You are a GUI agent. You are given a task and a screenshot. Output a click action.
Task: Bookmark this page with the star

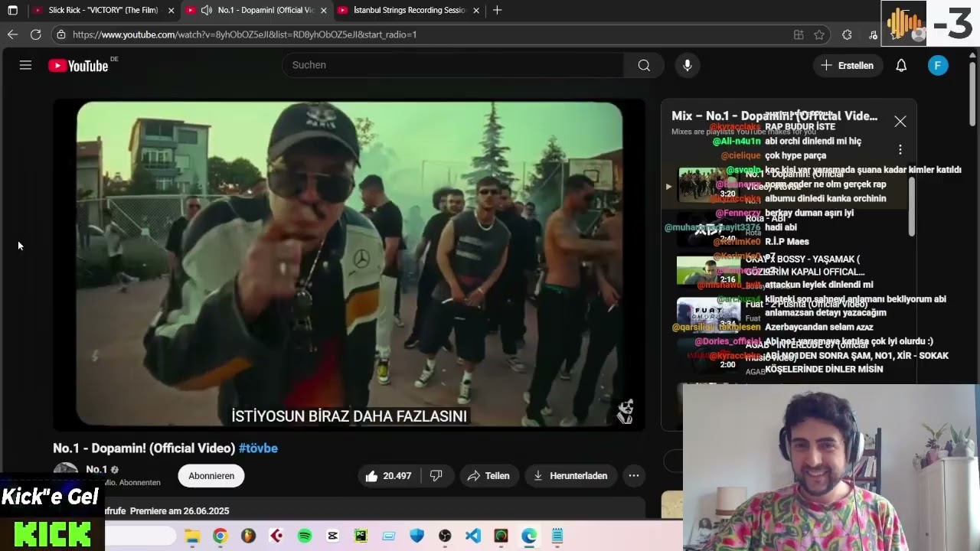click(819, 34)
